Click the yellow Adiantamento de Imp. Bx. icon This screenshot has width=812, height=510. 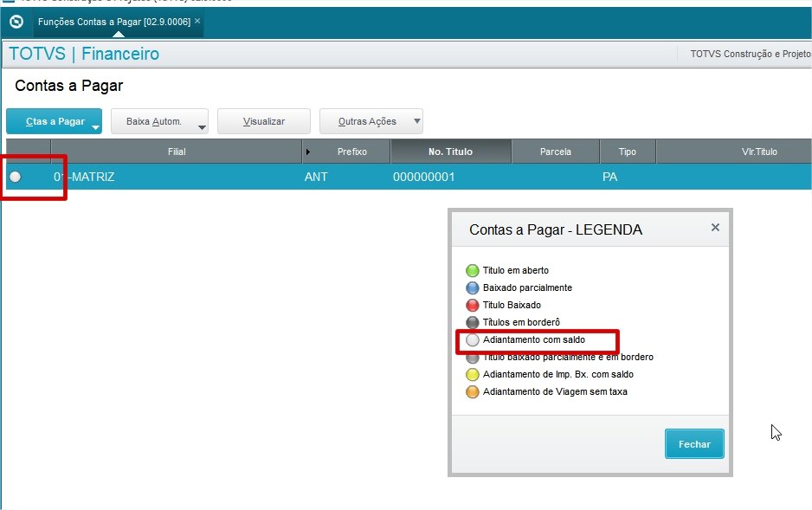473,374
